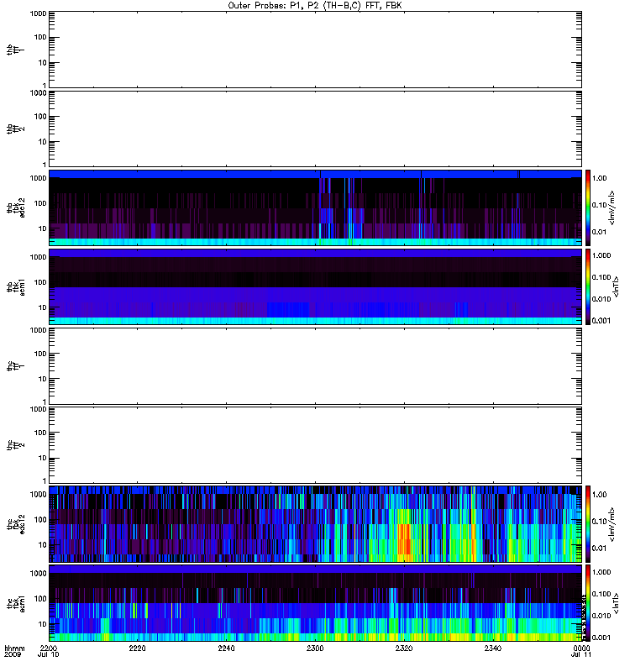This screenshot has width=630, height=672.
Task: Click '0.10' on thc fbk edc12 color scale
Action: [x=600, y=521]
